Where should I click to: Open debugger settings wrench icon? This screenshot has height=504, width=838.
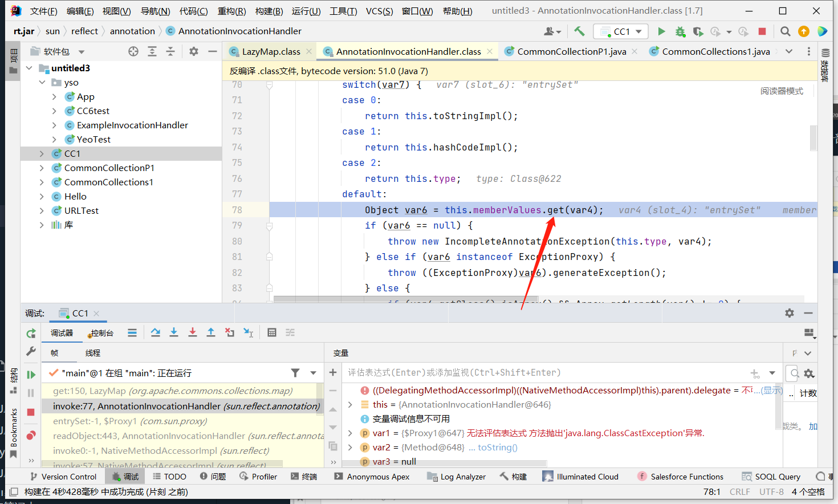tap(31, 351)
